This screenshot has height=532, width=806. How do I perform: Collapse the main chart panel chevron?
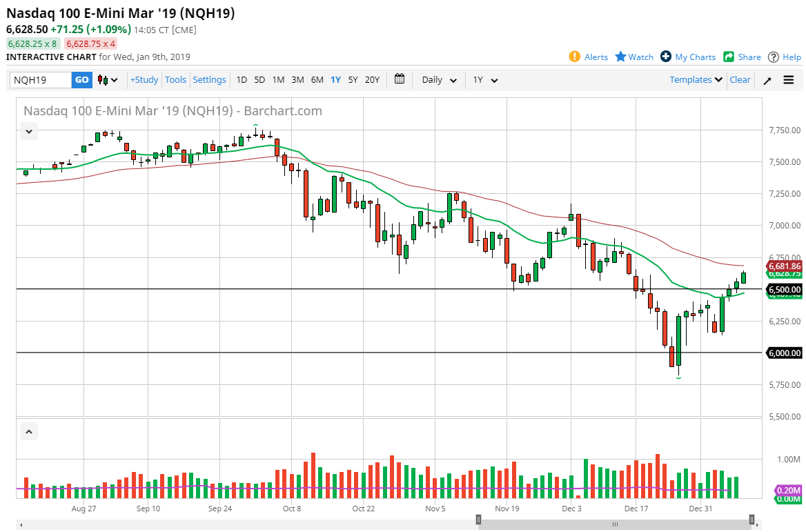28,131
